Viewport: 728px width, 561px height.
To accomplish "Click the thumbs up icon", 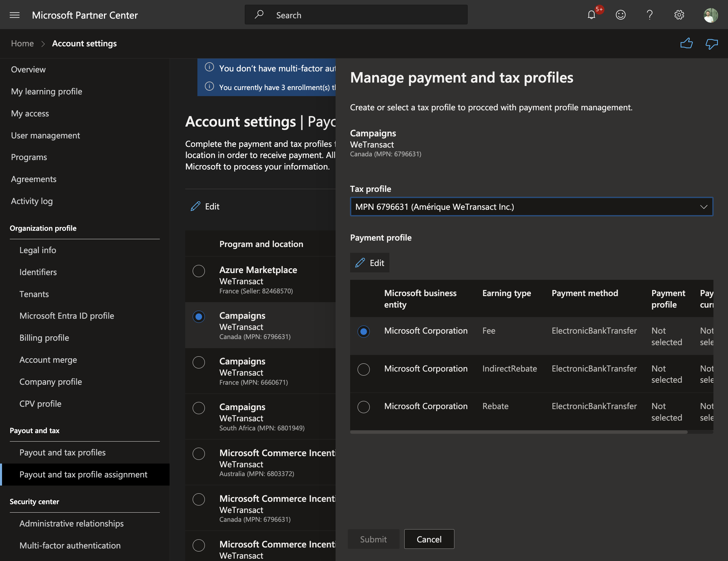I will (x=686, y=44).
